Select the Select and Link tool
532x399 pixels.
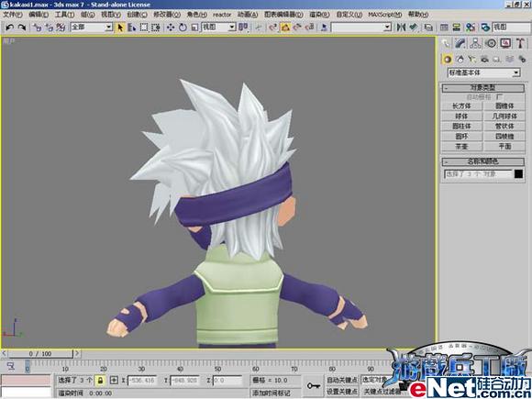point(37,28)
